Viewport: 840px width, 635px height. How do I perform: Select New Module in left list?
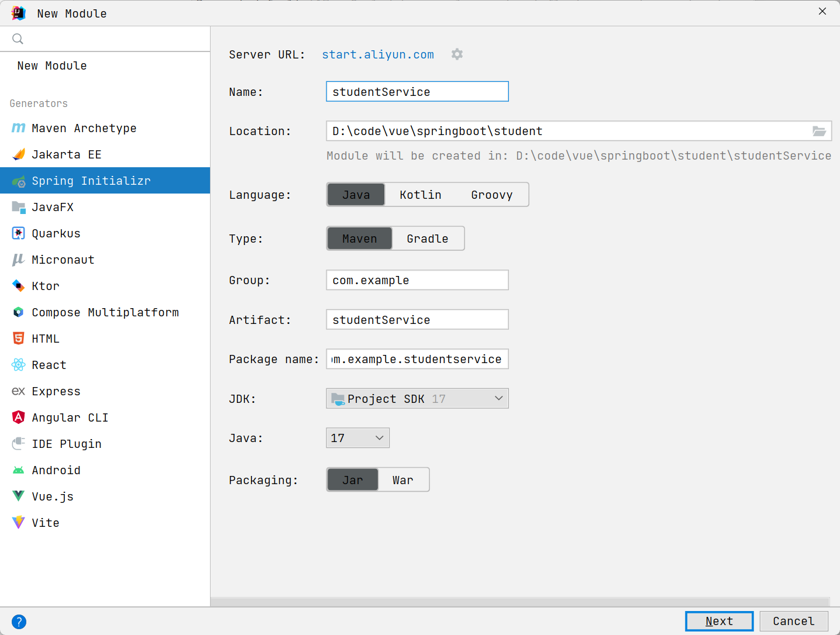(x=105, y=66)
